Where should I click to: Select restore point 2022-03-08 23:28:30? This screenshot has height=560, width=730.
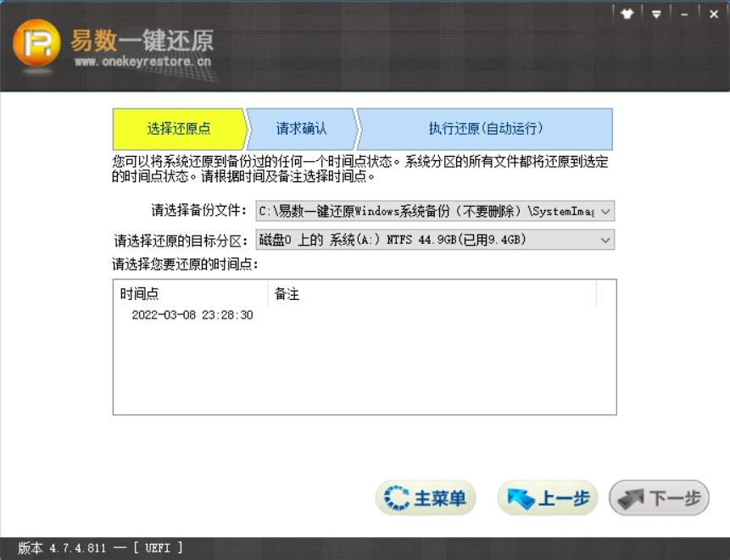click(192, 315)
